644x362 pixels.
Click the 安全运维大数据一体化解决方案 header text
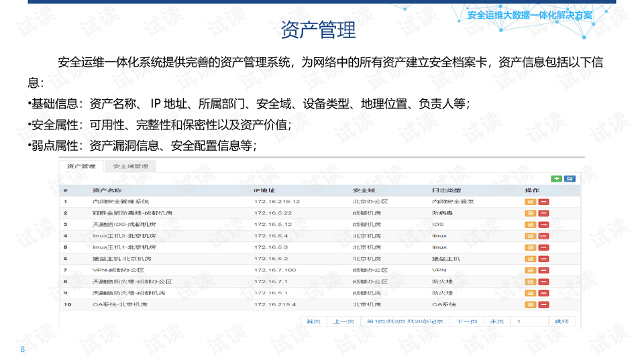530,15
